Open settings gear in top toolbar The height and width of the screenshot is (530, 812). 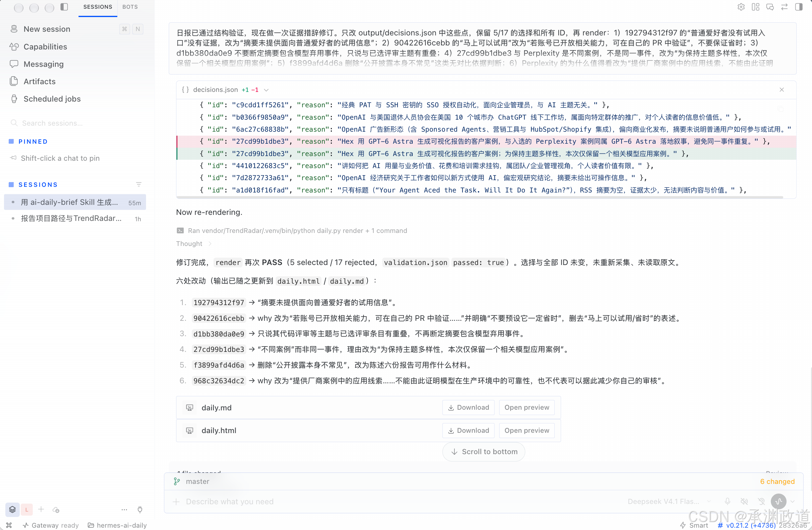click(x=741, y=7)
